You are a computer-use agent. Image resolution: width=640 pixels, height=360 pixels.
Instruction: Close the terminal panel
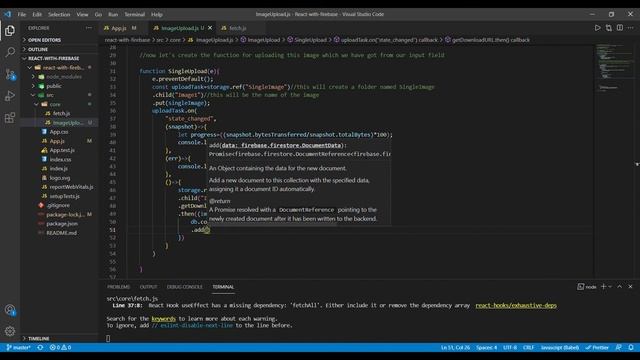[630, 287]
